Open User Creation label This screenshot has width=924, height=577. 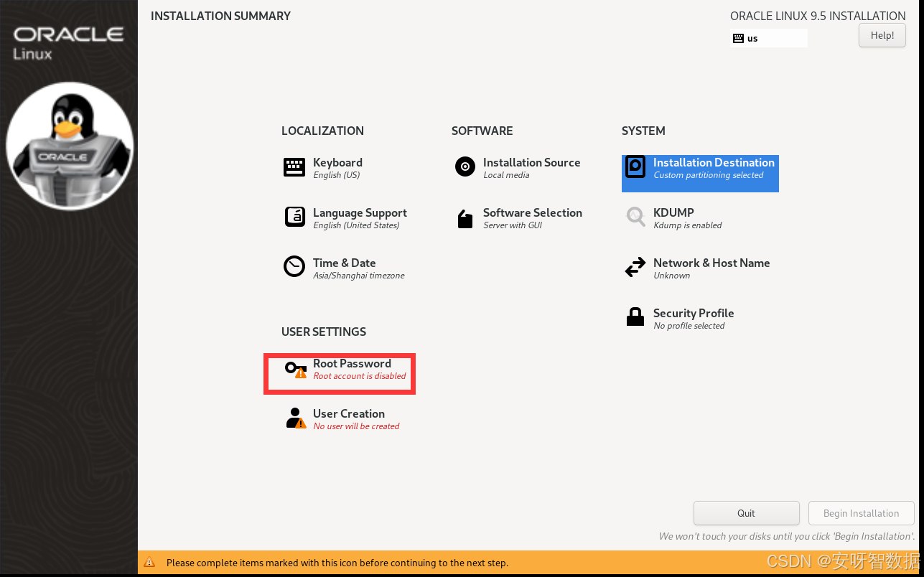pos(349,414)
